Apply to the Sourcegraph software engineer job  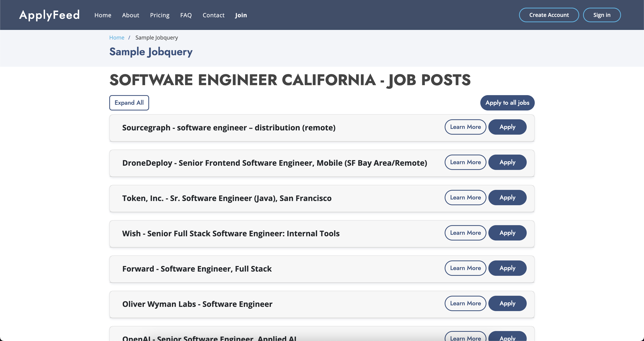[x=507, y=127]
